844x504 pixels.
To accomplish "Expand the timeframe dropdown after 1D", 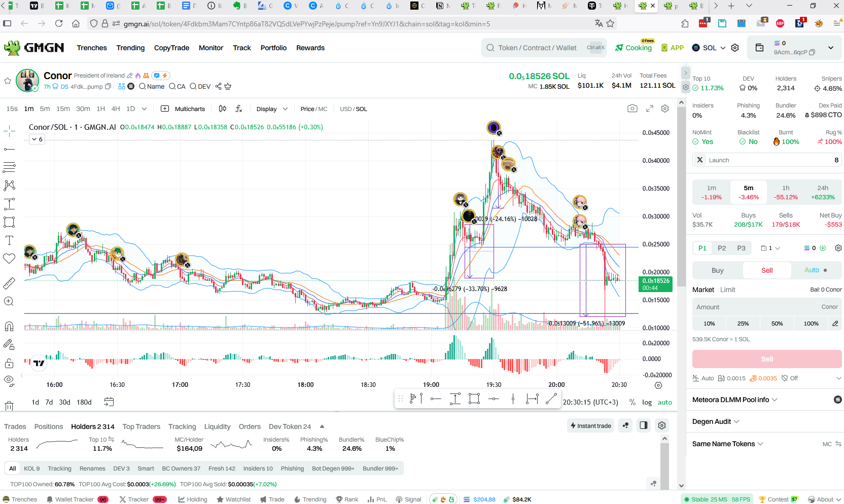I will 144,109.
